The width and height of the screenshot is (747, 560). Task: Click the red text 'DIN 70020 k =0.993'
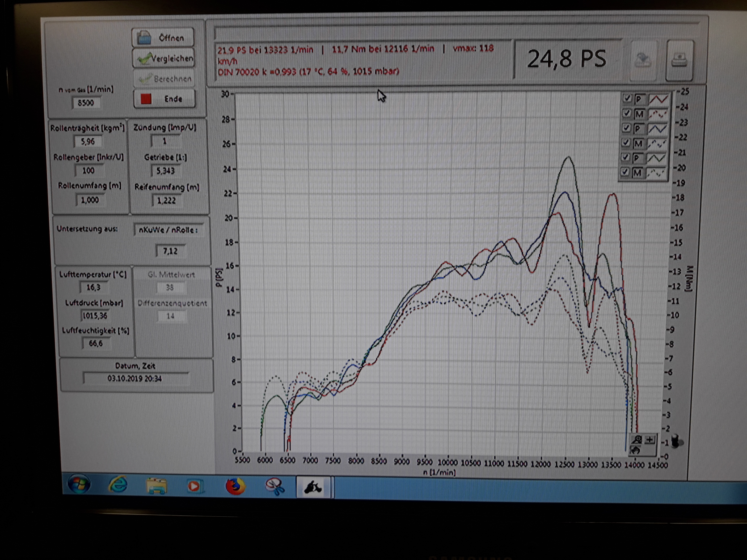point(257,72)
